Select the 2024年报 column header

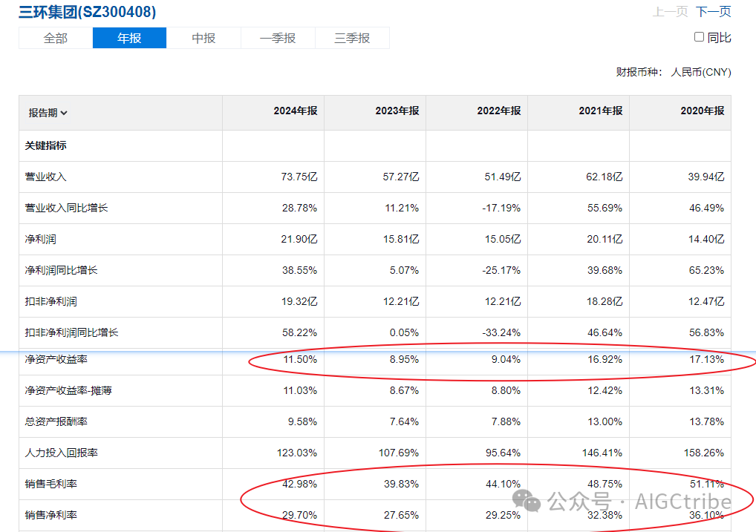(295, 111)
